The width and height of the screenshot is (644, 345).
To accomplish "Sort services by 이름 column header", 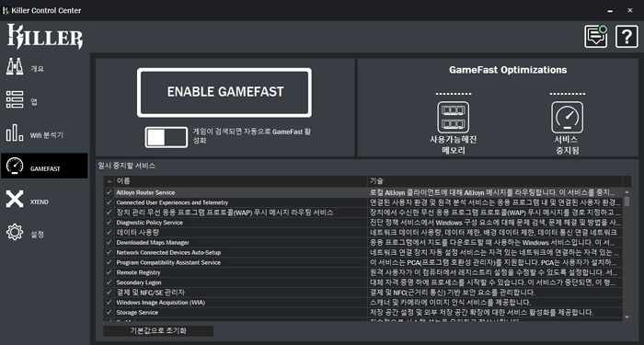I will tap(241, 181).
